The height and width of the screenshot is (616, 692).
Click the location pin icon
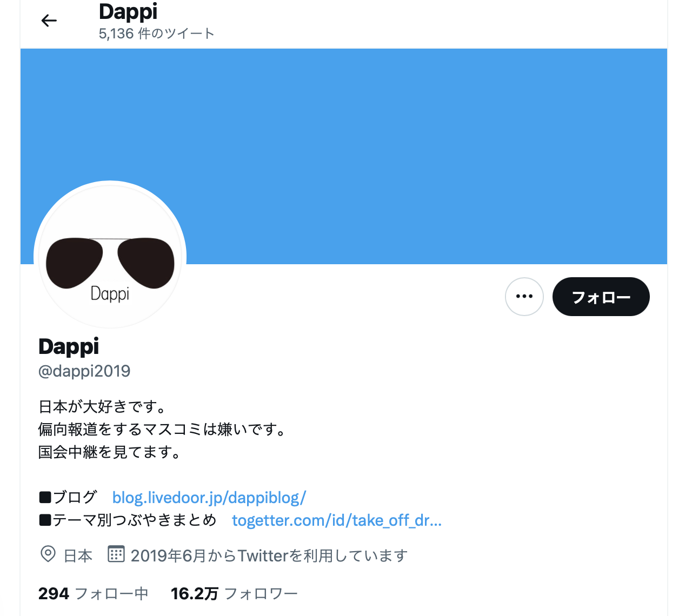(x=48, y=554)
